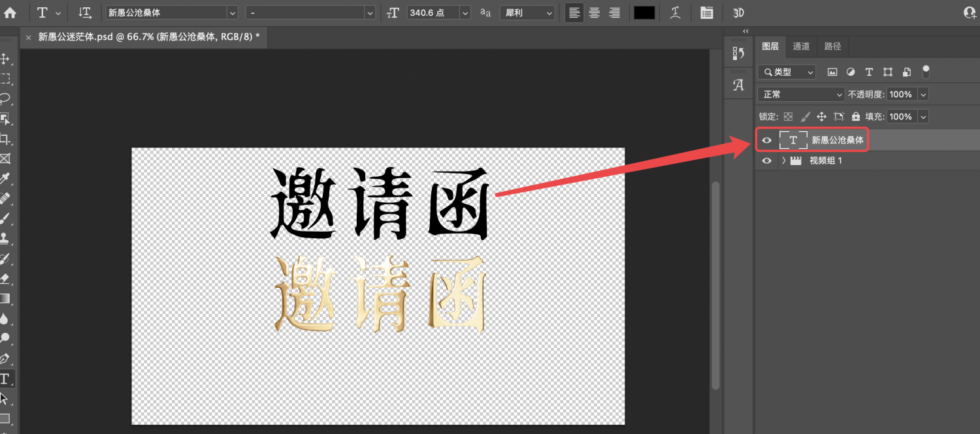Viewport: 980px width, 434px height.
Task: Toggle the Character and Paragraph panels
Action: pyautogui.click(x=706, y=12)
